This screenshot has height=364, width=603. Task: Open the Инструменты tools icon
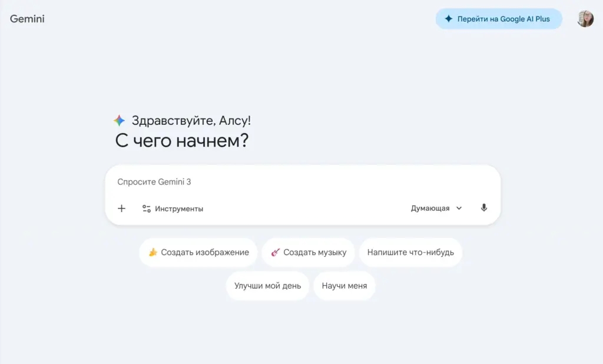[x=145, y=209]
